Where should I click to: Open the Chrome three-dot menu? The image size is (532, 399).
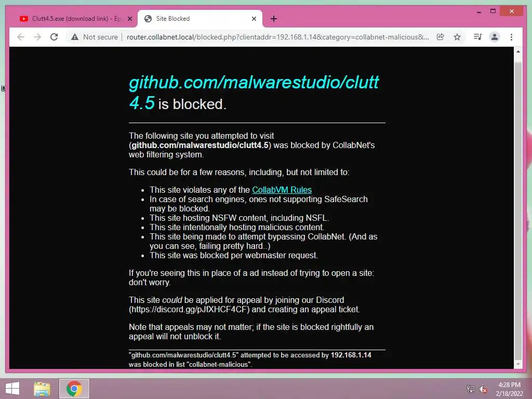[x=511, y=37]
